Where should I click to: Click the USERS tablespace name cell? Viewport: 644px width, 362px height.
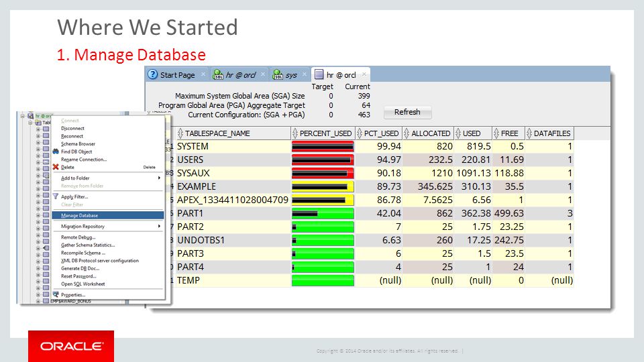(233, 160)
